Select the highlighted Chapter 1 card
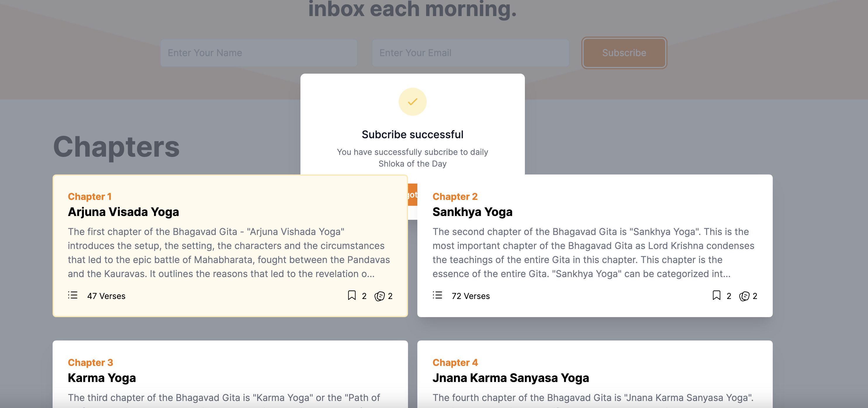 [230, 246]
